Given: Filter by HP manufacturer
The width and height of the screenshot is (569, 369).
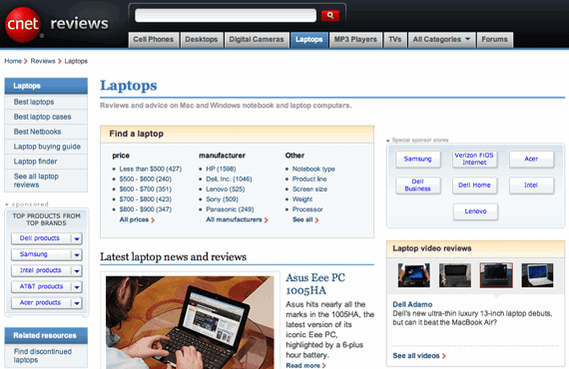Looking at the screenshot, I should (221, 169).
